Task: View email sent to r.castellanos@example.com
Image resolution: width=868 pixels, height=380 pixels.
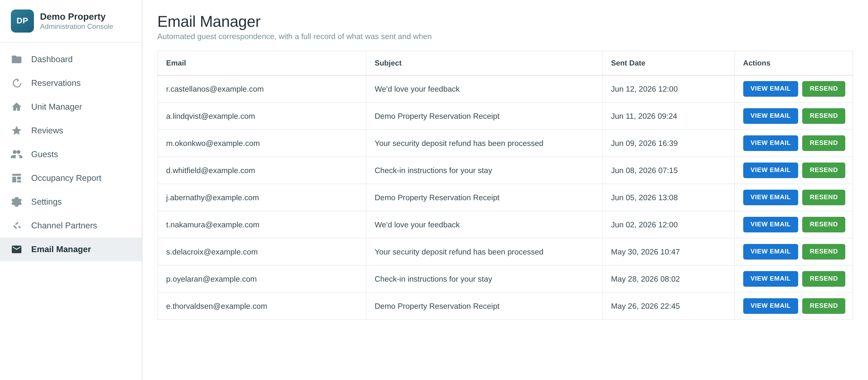Action: 770,89
